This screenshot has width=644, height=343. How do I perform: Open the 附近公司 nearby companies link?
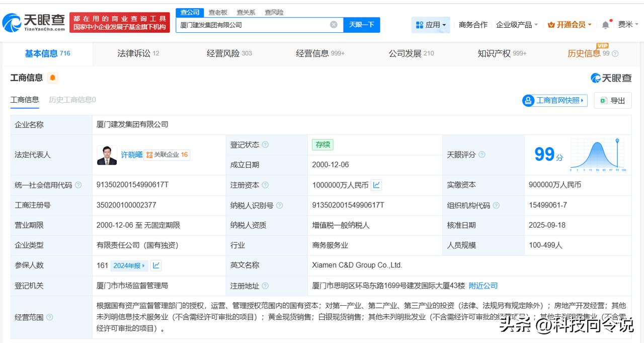pyautogui.click(x=483, y=286)
